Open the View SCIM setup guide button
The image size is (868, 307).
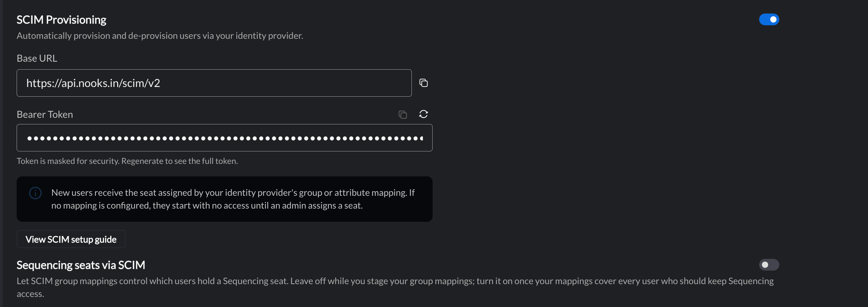tap(71, 239)
